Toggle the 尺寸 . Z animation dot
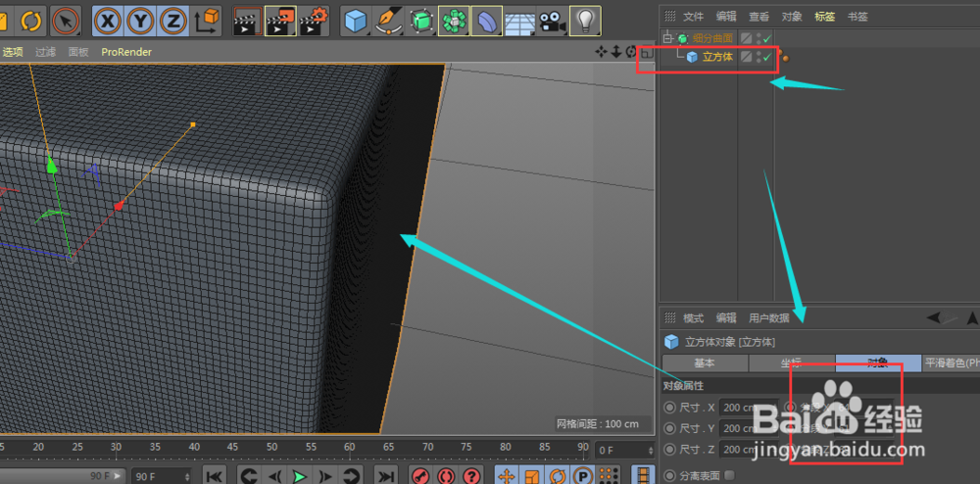Screen dimensions: 980x484 tap(670, 450)
